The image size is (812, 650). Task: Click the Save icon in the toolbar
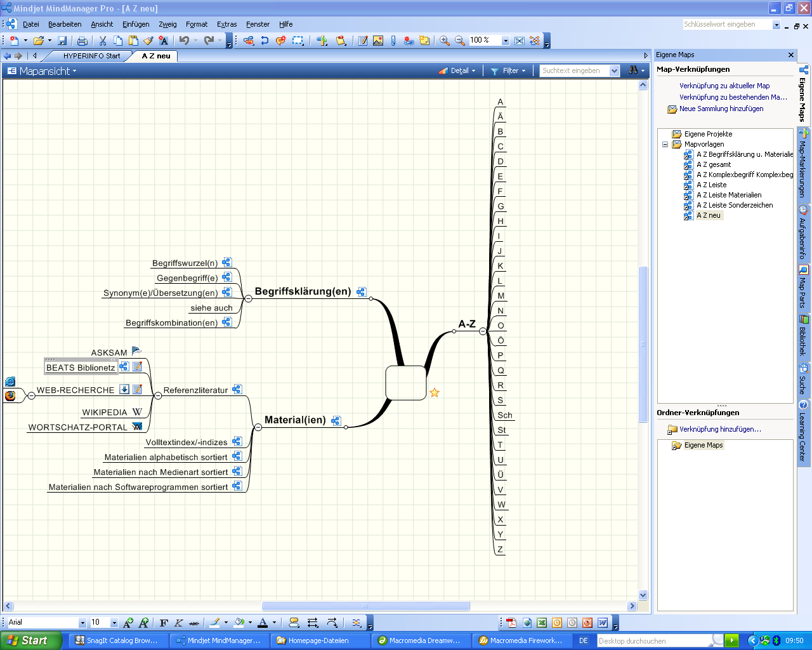tap(62, 41)
